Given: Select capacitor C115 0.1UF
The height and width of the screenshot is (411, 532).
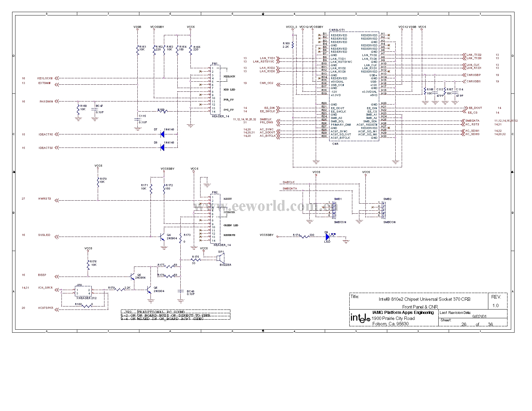Looking at the screenshot, I should (138, 119).
